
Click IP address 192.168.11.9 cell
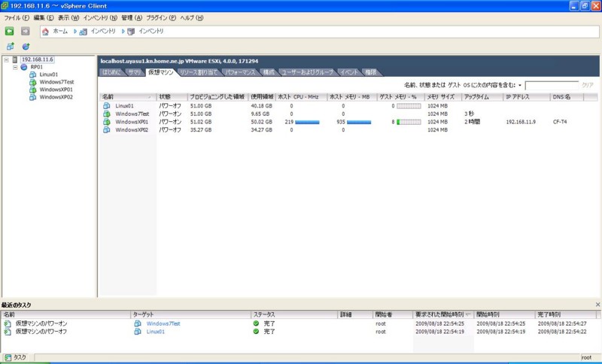point(521,122)
